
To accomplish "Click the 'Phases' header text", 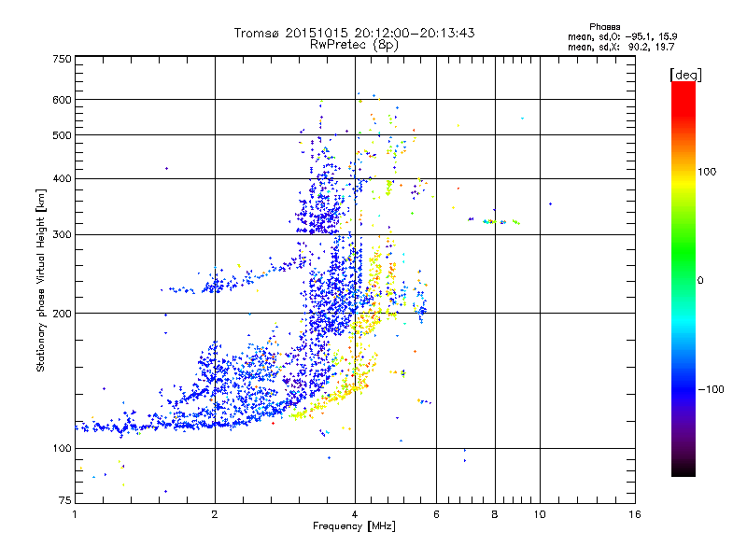I will (x=604, y=27).
